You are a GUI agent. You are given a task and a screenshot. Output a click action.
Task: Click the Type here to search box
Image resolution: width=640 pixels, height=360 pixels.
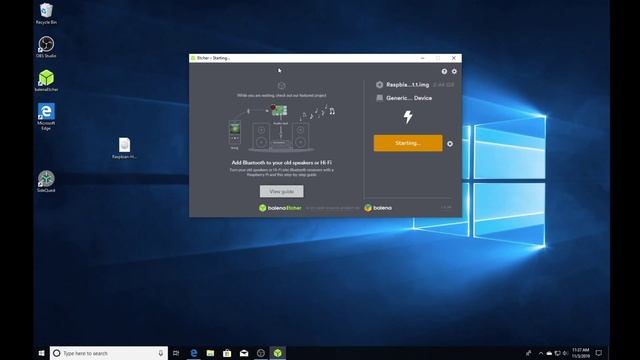pos(109,353)
